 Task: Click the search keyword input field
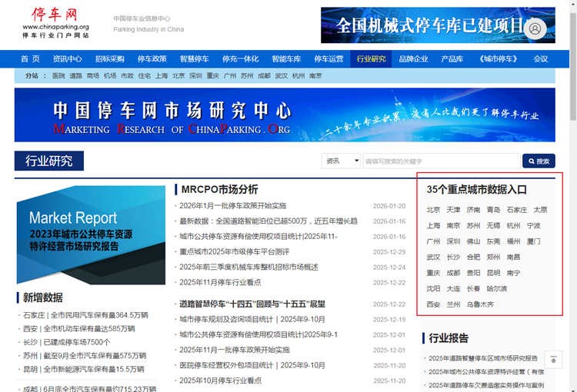pos(440,161)
